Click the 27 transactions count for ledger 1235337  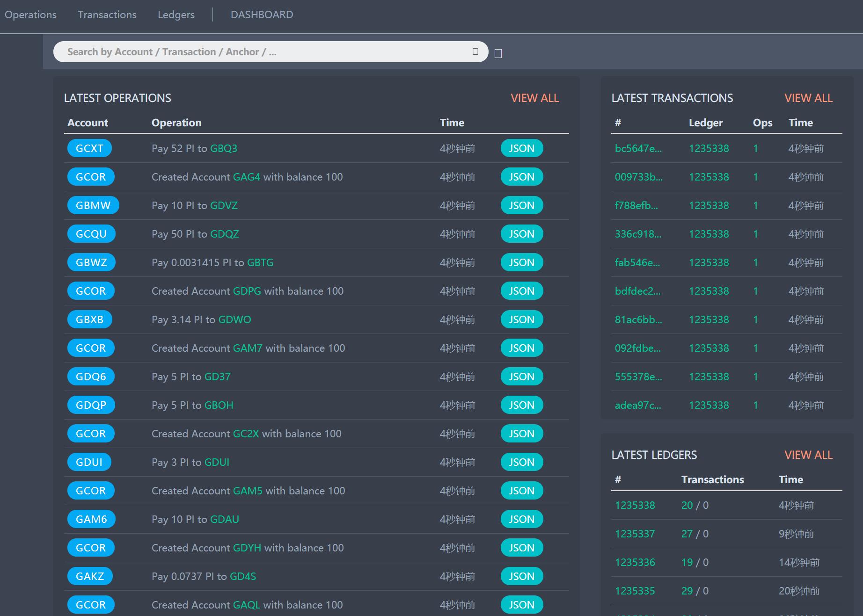click(687, 534)
